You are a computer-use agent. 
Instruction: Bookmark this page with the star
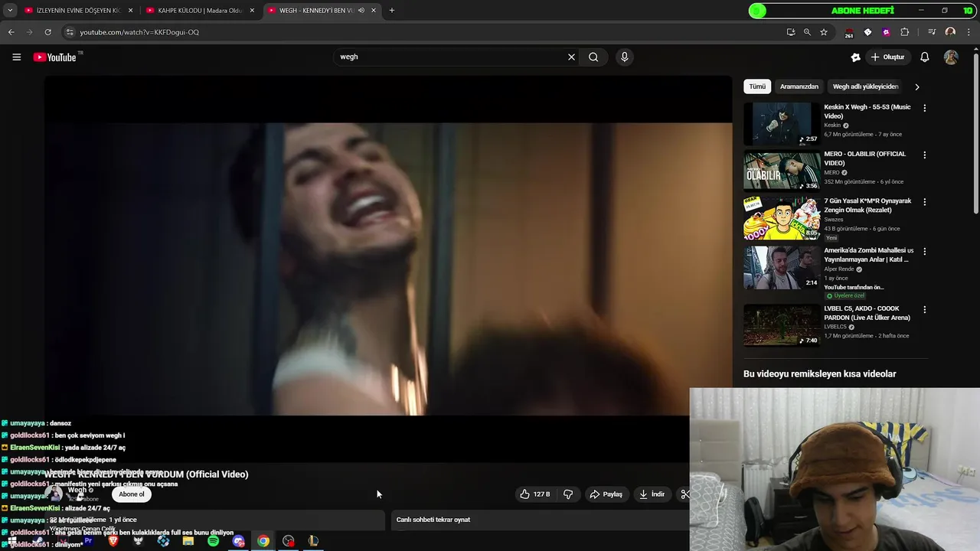click(824, 32)
